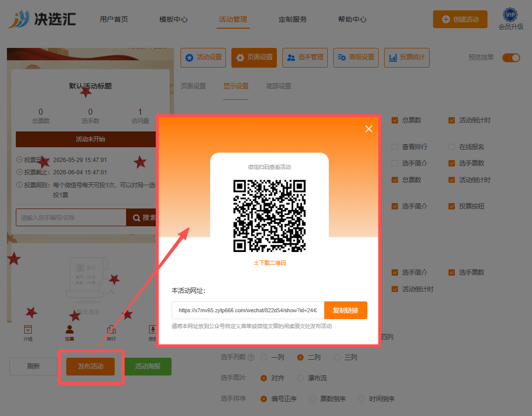This screenshot has height=416, width=532.
Task: Open 活动管理 menu
Action: coord(233,19)
